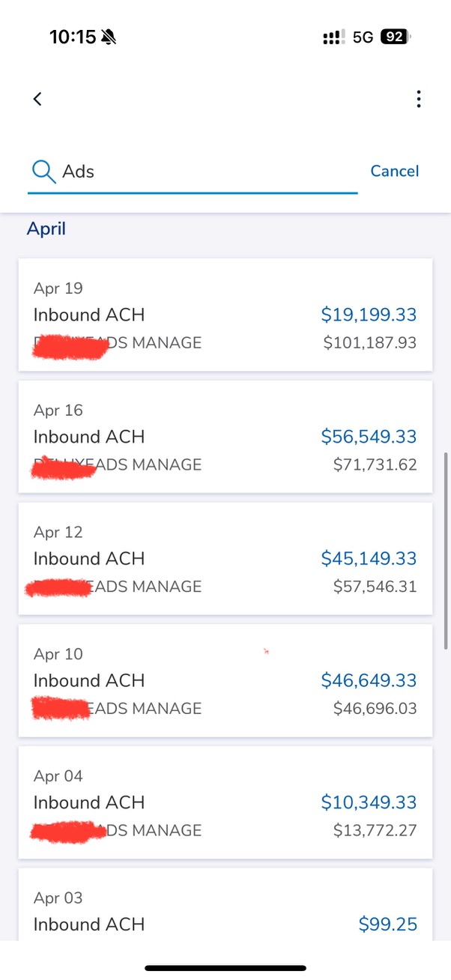Select the $56,549.33 amount
The height and width of the screenshot is (980, 451).
[x=369, y=437]
